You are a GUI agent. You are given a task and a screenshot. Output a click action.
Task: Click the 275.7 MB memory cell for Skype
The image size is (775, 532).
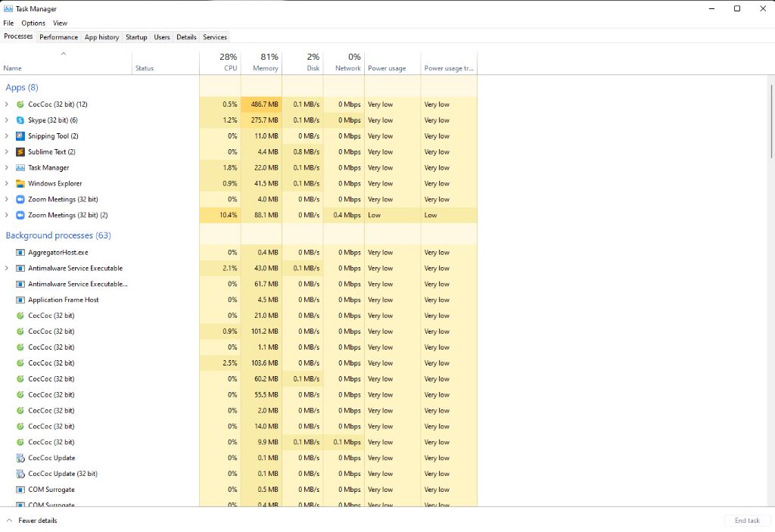coord(261,120)
